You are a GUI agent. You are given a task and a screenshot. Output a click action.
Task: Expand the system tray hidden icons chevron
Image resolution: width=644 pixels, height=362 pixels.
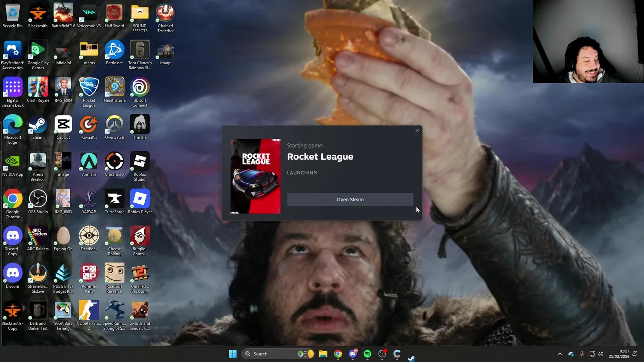[x=560, y=354]
